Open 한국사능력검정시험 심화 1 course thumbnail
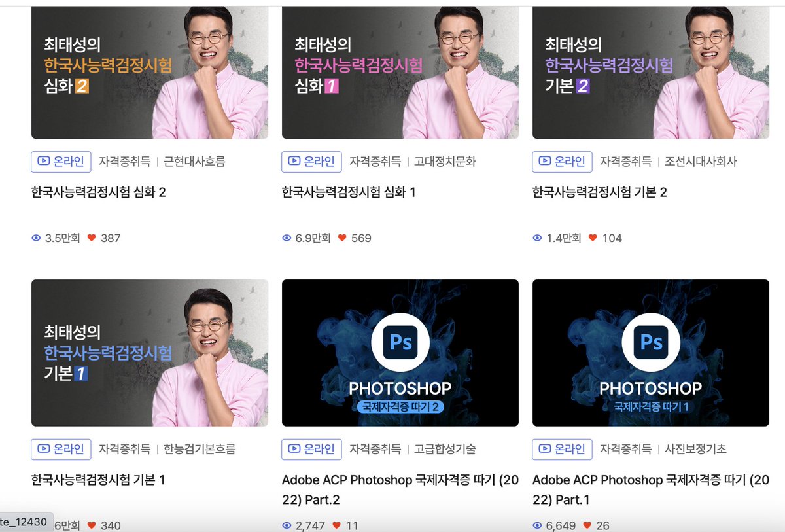 pos(400,72)
